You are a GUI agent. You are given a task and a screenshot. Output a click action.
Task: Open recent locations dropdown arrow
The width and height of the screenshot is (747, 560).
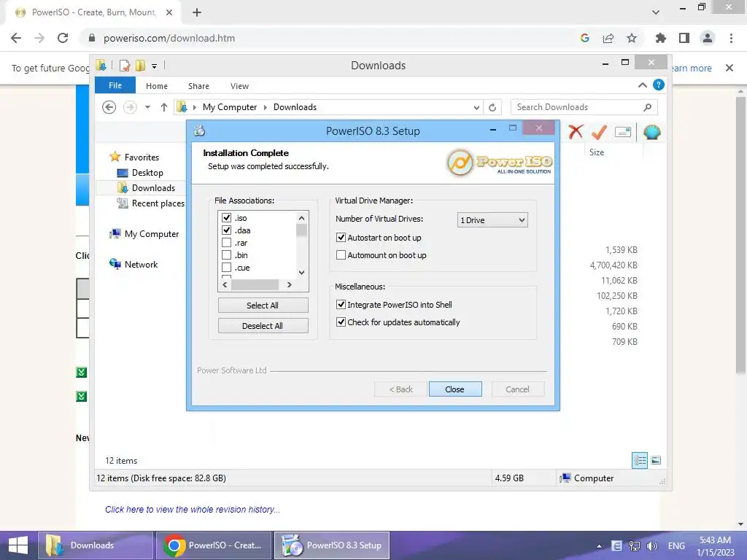(x=147, y=107)
